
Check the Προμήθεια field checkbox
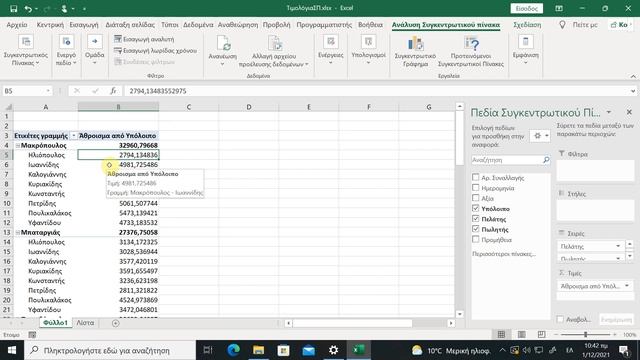pos(476,240)
